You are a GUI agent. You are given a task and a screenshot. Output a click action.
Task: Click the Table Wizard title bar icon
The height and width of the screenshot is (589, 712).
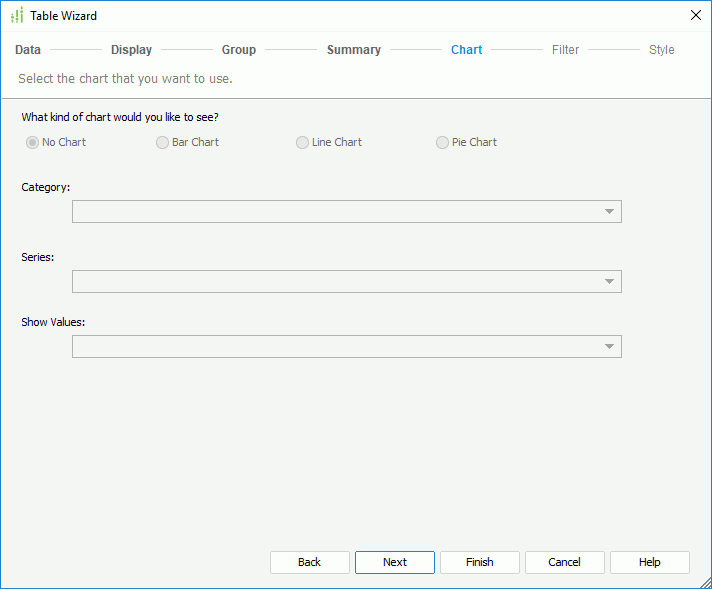coord(16,16)
